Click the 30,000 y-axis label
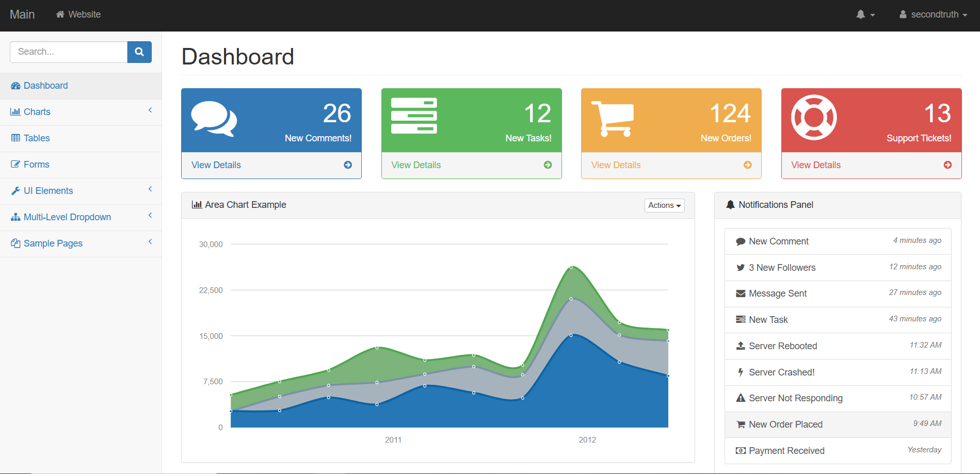The width and height of the screenshot is (980, 474). (211, 244)
